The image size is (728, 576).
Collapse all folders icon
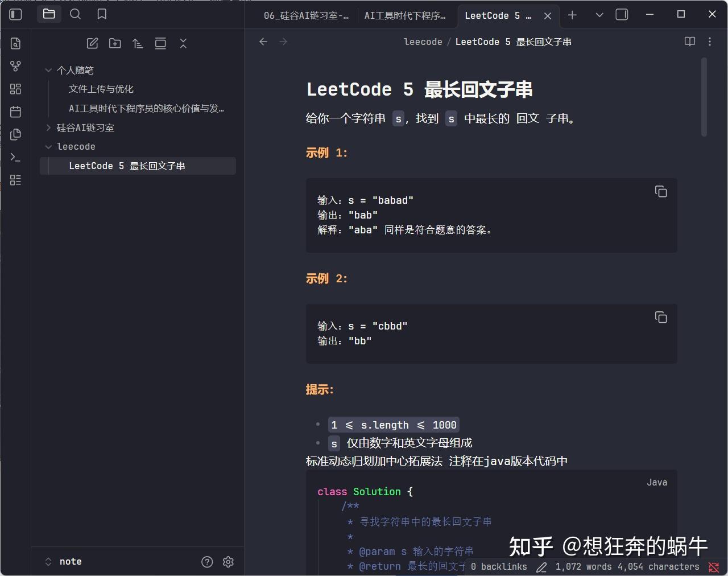click(183, 43)
